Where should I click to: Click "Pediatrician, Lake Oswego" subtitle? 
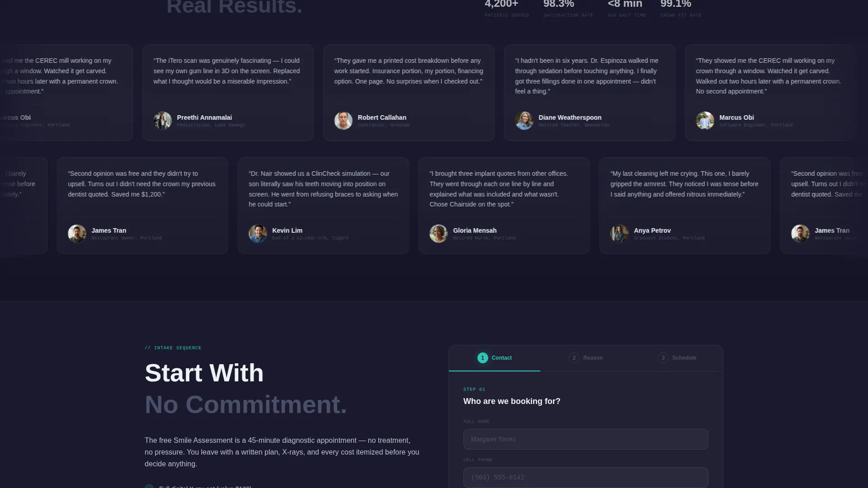tap(211, 125)
